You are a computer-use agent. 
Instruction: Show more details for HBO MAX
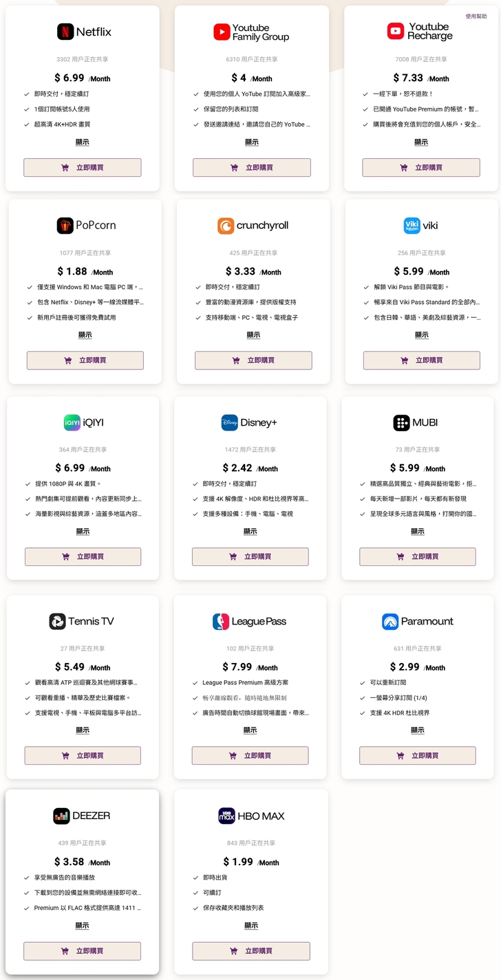pyautogui.click(x=251, y=926)
